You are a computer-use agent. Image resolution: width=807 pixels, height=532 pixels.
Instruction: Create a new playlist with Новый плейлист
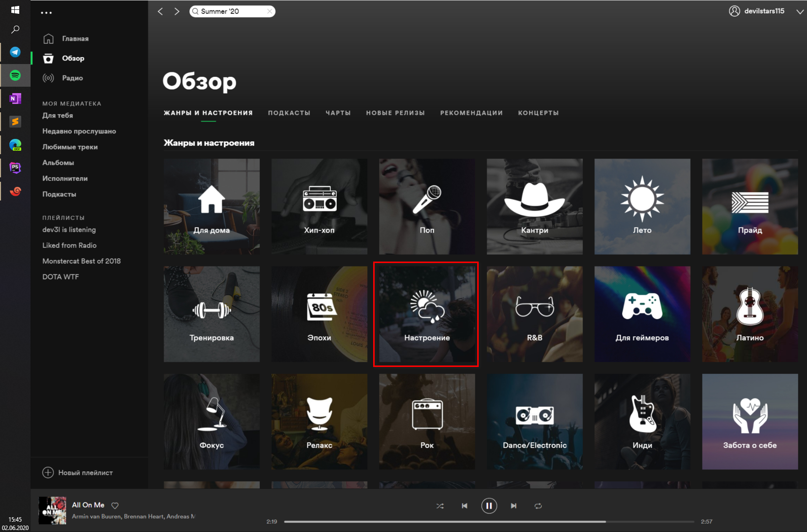[77, 472]
